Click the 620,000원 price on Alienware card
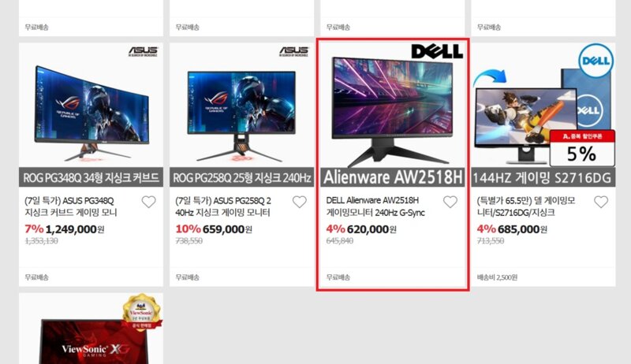This screenshot has height=364, width=631. (x=372, y=229)
